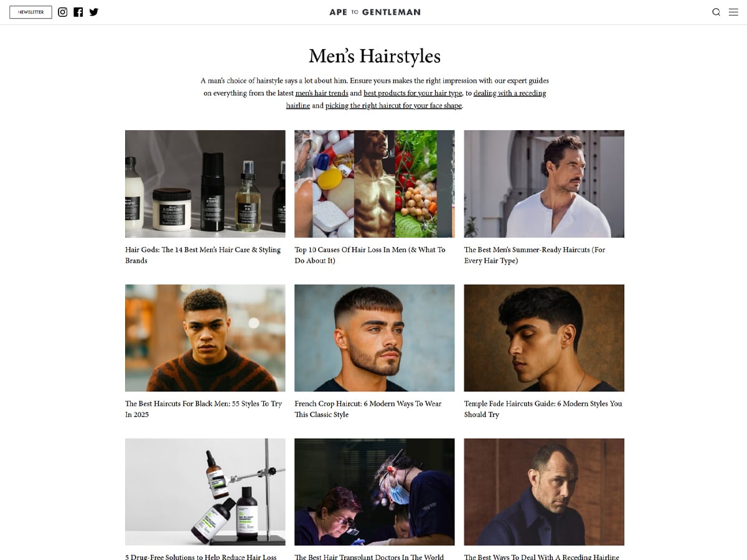Open the hamburger menu icon
Image resolution: width=747 pixels, height=560 pixels.
pyautogui.click(x=733, y=12)
